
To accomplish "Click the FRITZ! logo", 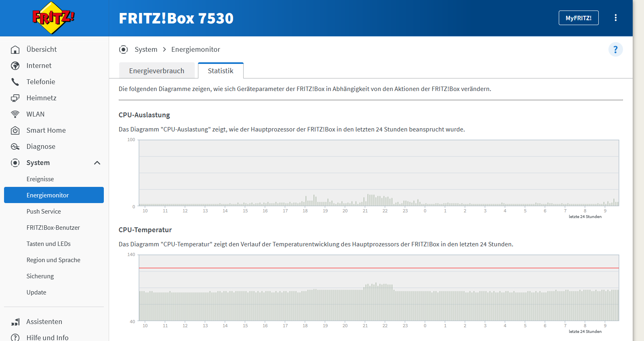I will pos(54,18).
